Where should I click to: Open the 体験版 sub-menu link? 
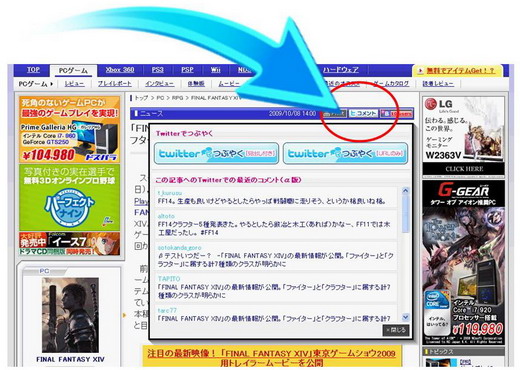196,84
